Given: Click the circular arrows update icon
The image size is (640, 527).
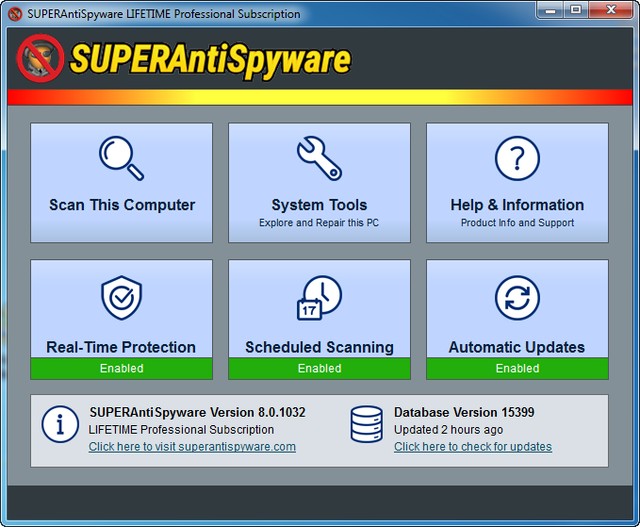Looking at the screenshot, I should pos(517,298).
